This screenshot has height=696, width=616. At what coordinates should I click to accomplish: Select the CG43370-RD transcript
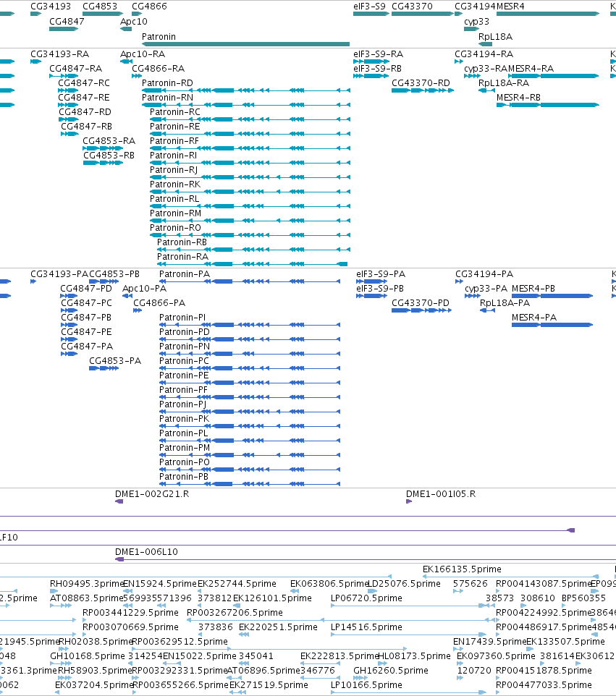(x=423, y=90)
